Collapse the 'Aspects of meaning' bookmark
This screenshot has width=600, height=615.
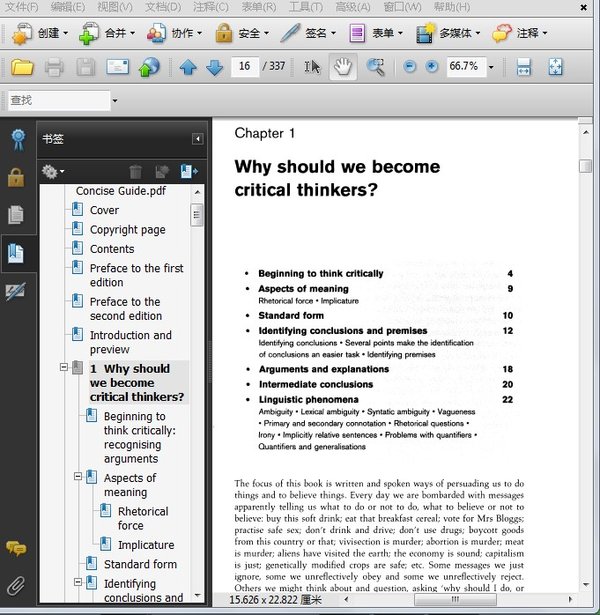[78, 477]
